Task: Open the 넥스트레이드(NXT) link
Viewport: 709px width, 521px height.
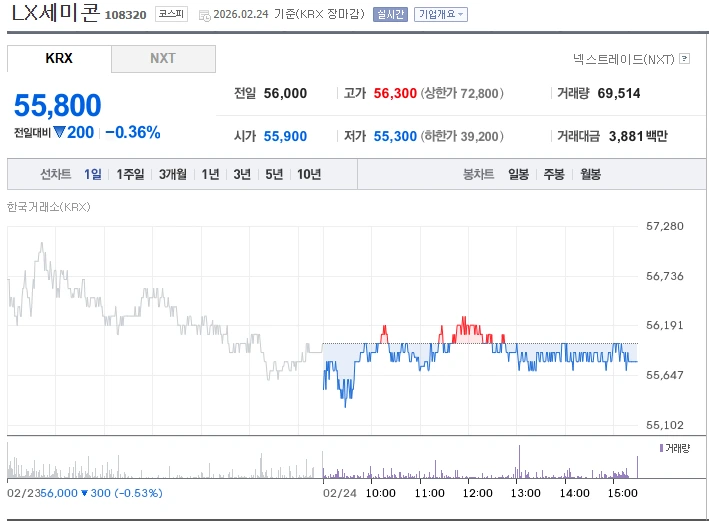Action: tap(624, 59)
